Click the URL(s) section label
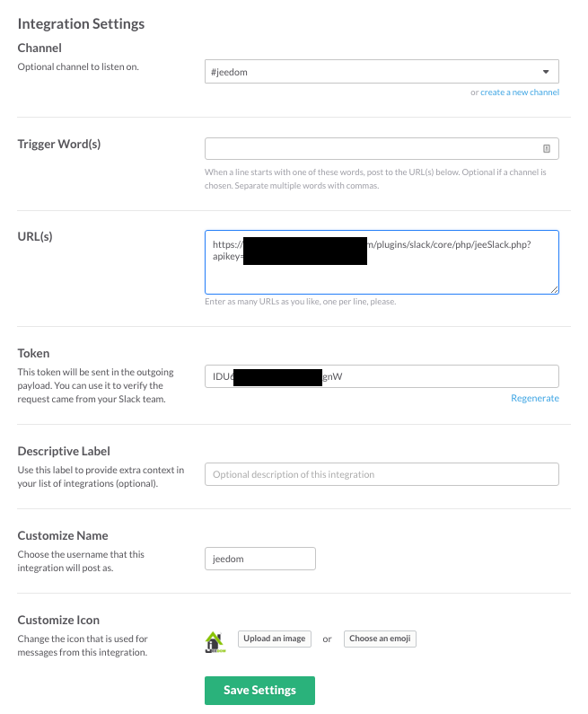This screenshot has height=714, width=588. pyautogui.click(x=35, y=236)
